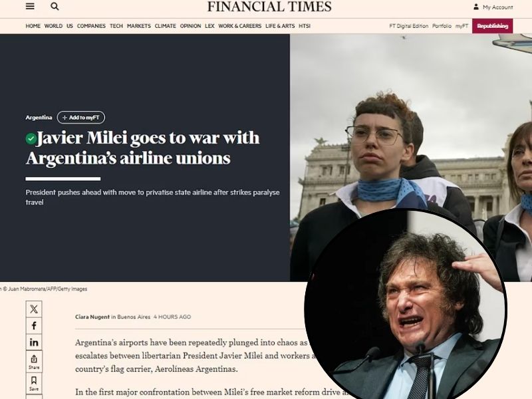Image resolution: width=532 pixels, height=399 pixels.
Task: Click the Republishing button
Action: coord(492,26)
